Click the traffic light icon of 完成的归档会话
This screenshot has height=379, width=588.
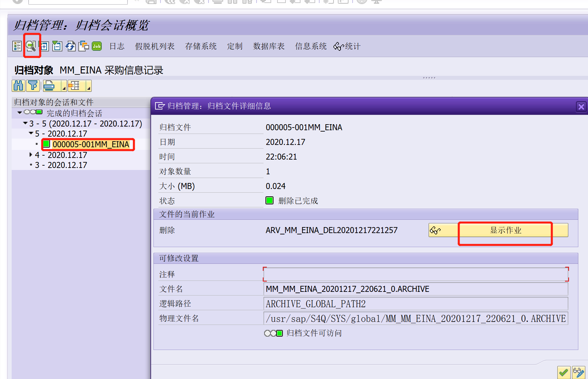point(33,112)
